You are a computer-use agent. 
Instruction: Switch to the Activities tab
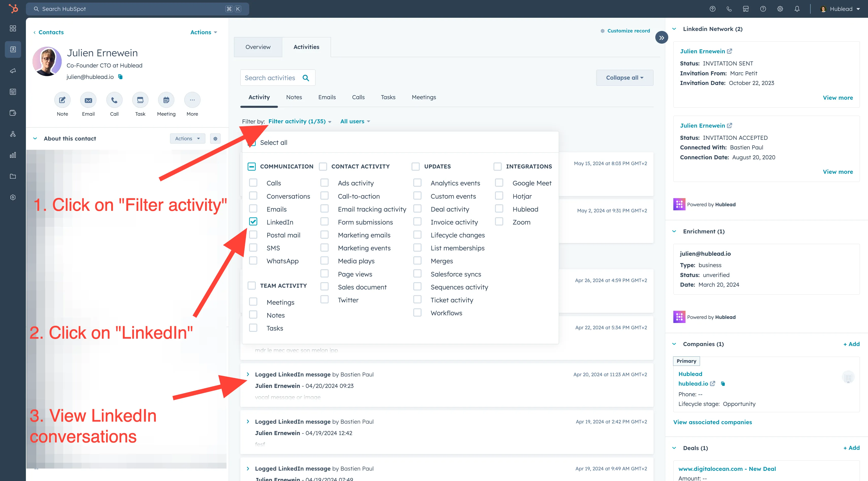(306, 47)
